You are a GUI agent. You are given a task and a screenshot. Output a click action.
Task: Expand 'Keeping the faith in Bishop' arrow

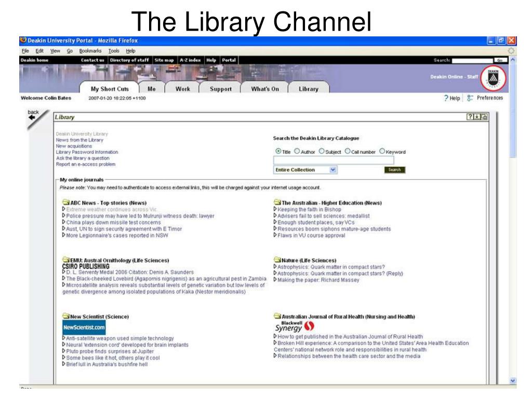point(275,209)
